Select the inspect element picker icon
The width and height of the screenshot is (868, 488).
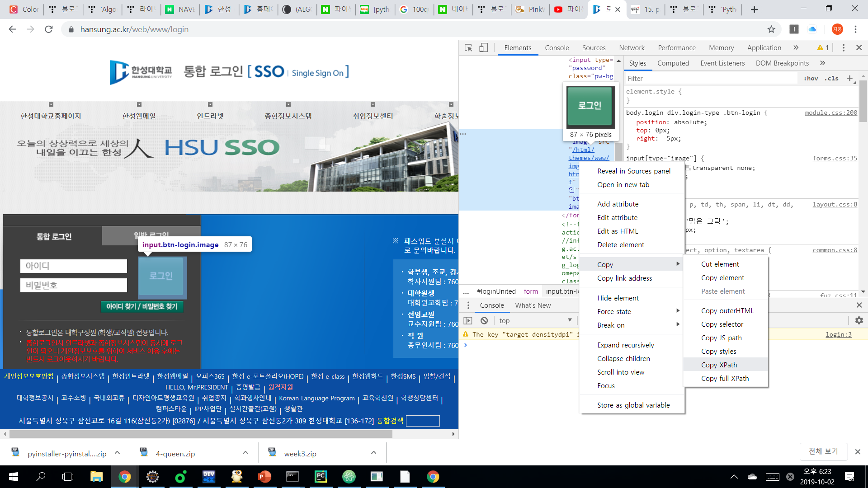(468, 48)
